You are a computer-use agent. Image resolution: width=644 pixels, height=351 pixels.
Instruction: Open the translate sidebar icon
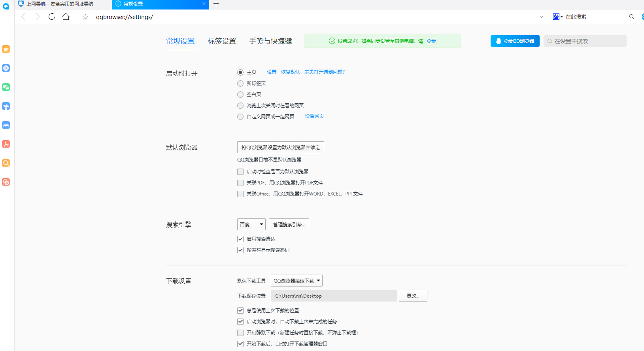point(6,182)
